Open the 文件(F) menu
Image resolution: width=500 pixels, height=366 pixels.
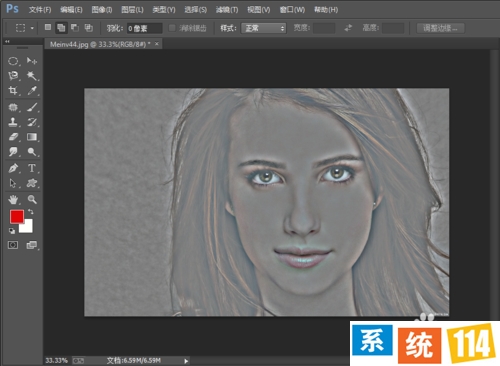pyautogui.click(x=40, y=10)
